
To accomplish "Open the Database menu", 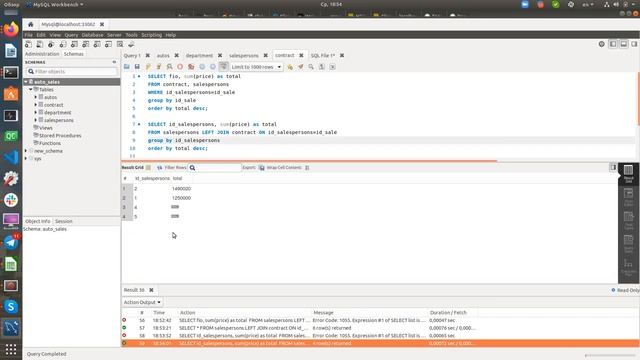I will pyautogui.click(x=92, y=35).
